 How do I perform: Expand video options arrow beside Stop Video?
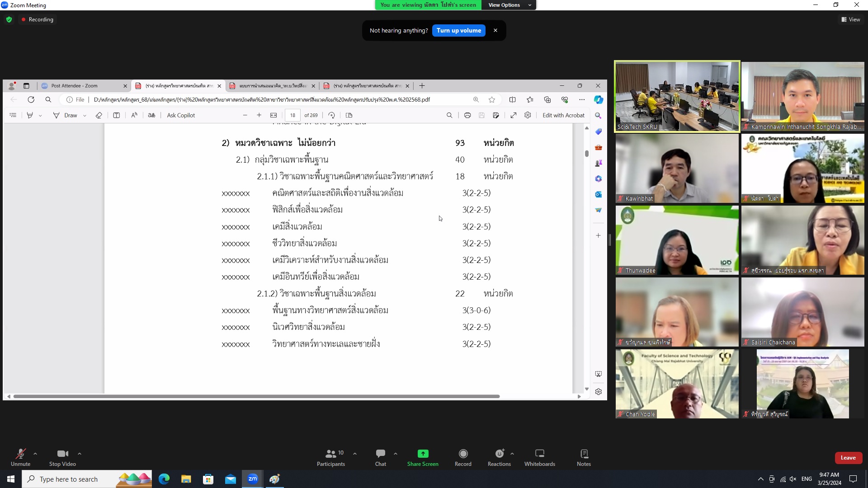80,454
